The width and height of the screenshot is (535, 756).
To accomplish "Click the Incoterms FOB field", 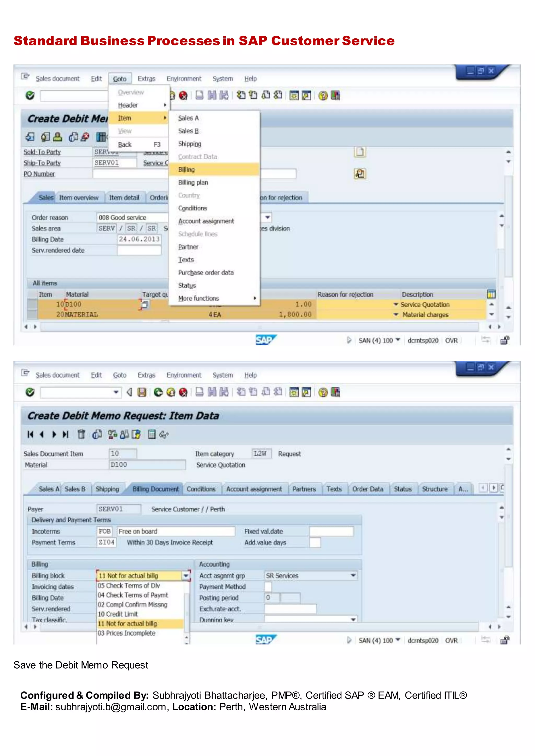I will (x=105, y=531).
